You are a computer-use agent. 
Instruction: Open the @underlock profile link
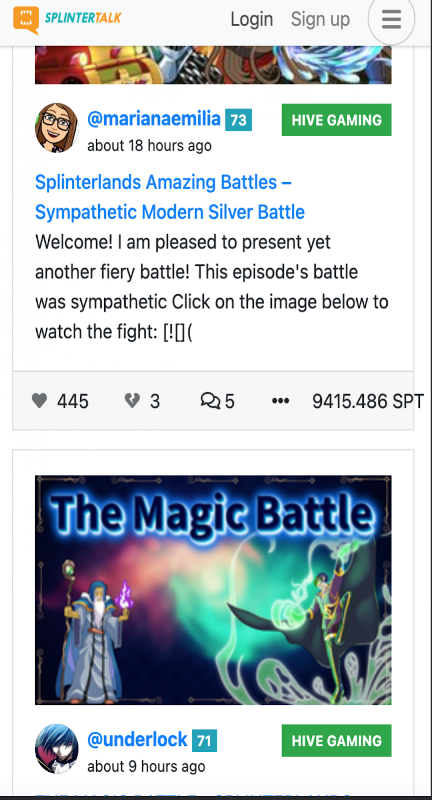[137, 740]
